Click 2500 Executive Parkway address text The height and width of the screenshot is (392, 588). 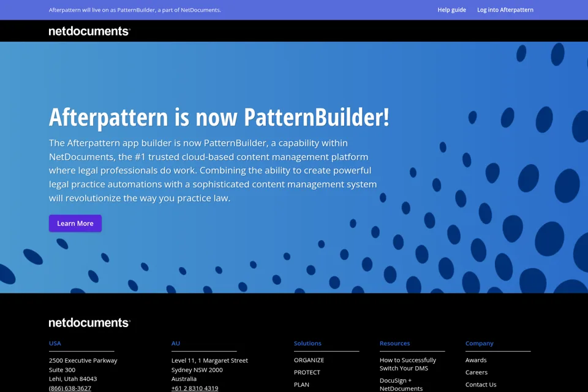tap(83, 361)
